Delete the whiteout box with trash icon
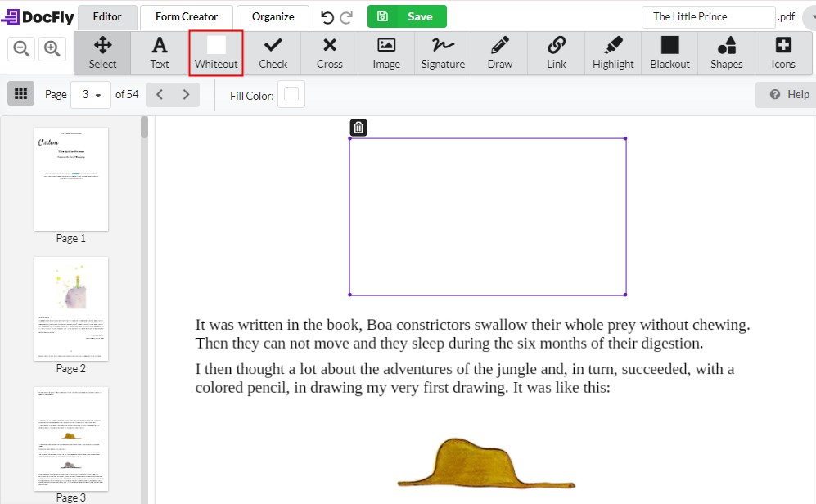This screenshot has height=504, width=816. 358,127
